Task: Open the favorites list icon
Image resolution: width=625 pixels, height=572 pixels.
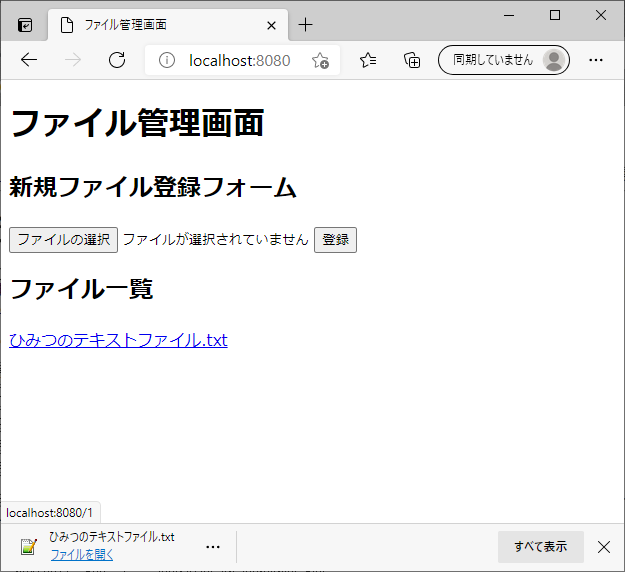Action: [368, 60]
